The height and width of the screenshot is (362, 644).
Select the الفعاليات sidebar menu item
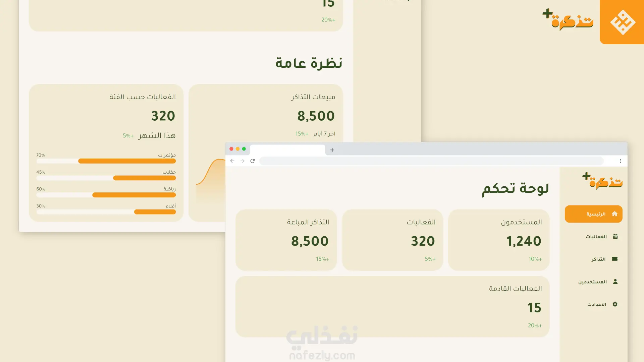coord(596,237)
